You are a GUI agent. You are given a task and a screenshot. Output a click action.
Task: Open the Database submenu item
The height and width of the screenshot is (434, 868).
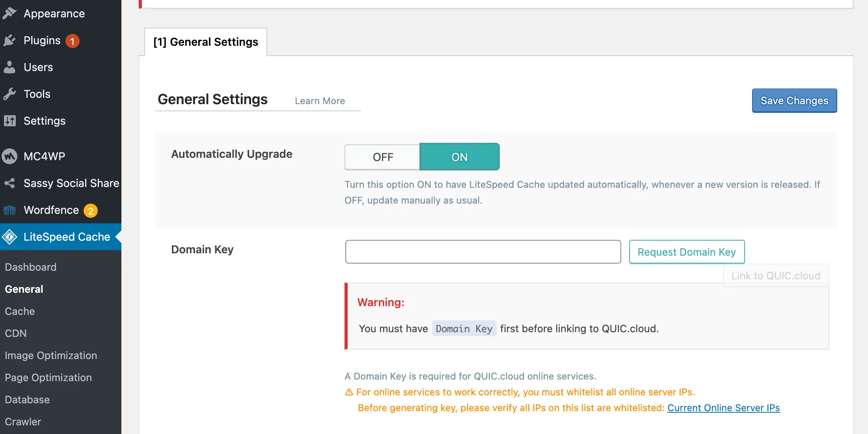tap(27, 400)
